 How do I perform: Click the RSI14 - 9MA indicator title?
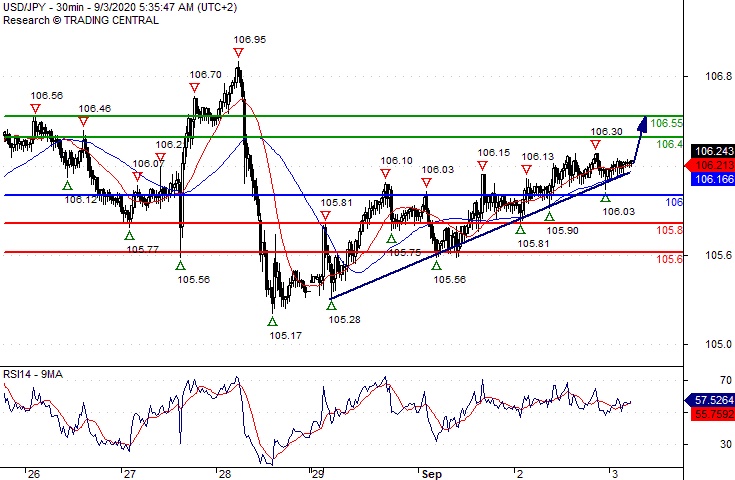pyautogui.click(x=33, y=374)
